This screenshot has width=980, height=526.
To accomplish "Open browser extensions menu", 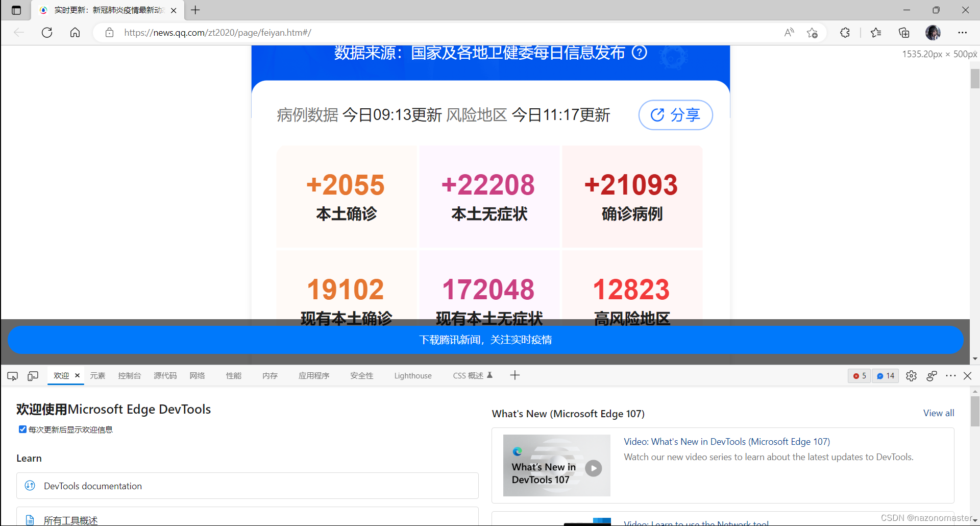I will tap(845, 32).
